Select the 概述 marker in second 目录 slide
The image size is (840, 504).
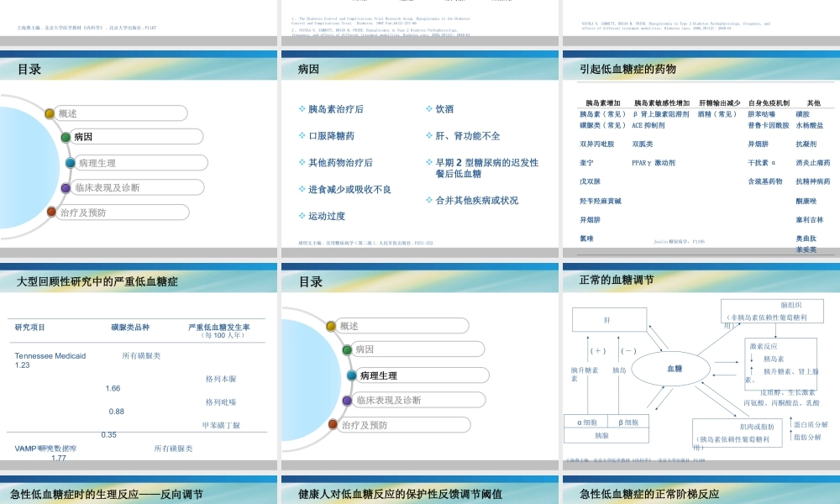pyautogui.click(x=331, y=326)
